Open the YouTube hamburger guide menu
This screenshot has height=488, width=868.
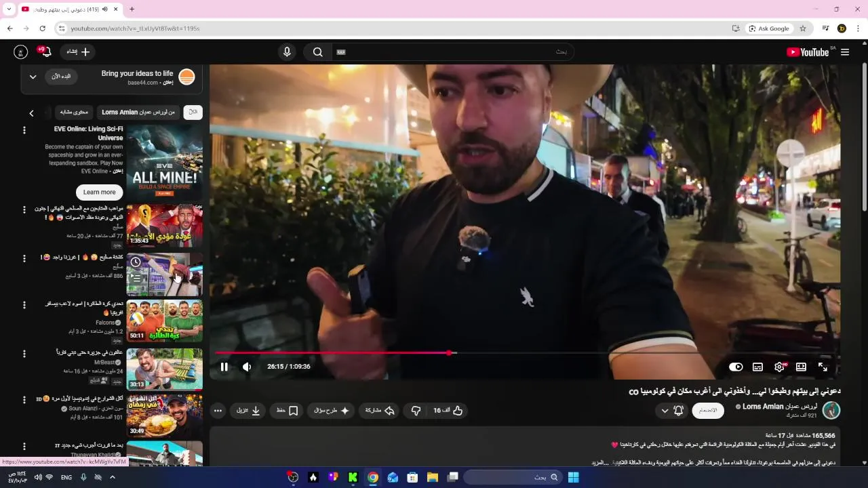[x=845, y=52]
